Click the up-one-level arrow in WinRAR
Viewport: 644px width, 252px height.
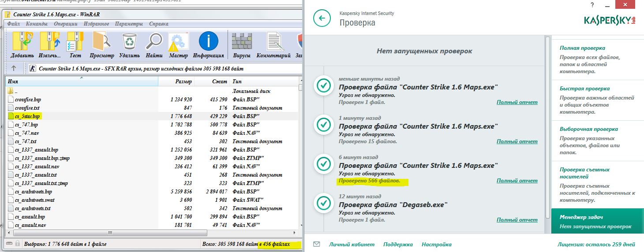pos(14,68)
